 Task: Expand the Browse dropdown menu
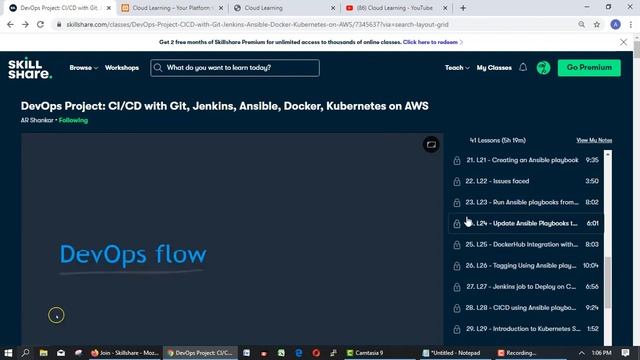(83, 68)
